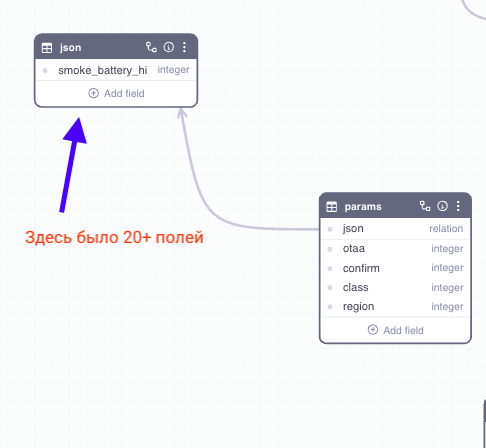Click the plus icon in params Add field
This screenshot has width=486, height=448.
[x=373, y=330]
